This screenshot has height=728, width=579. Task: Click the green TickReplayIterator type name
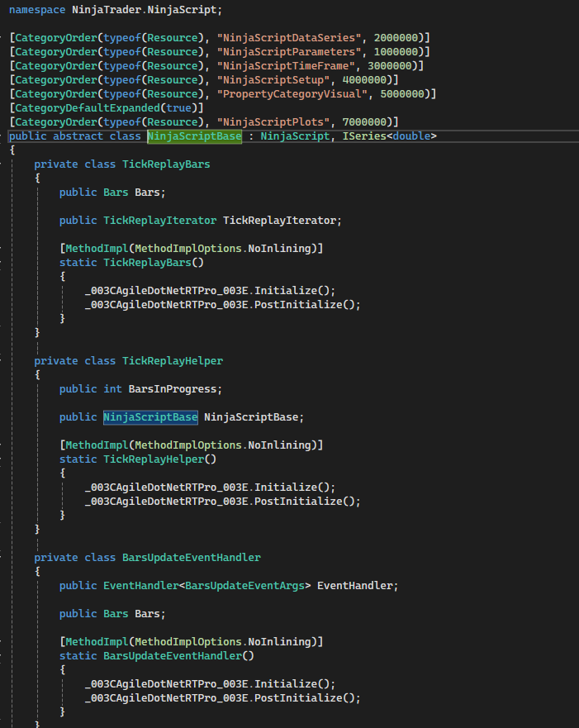pyautogui.click(x=160, y=221)
